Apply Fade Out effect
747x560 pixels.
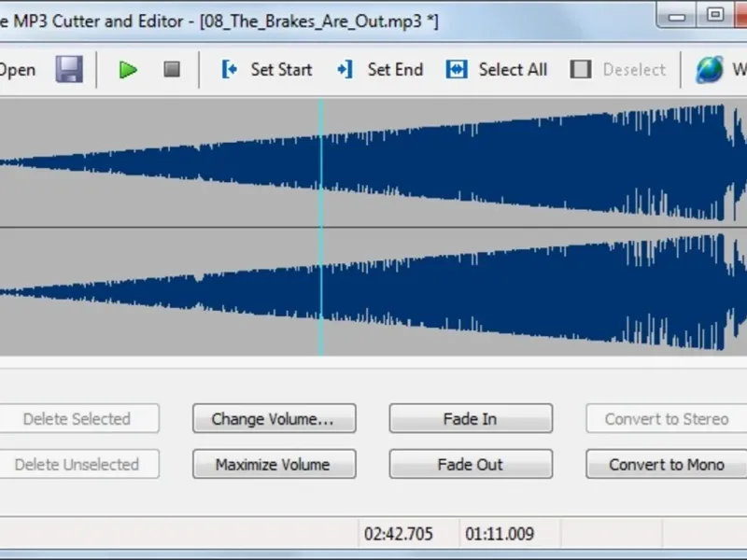(471, 464)
